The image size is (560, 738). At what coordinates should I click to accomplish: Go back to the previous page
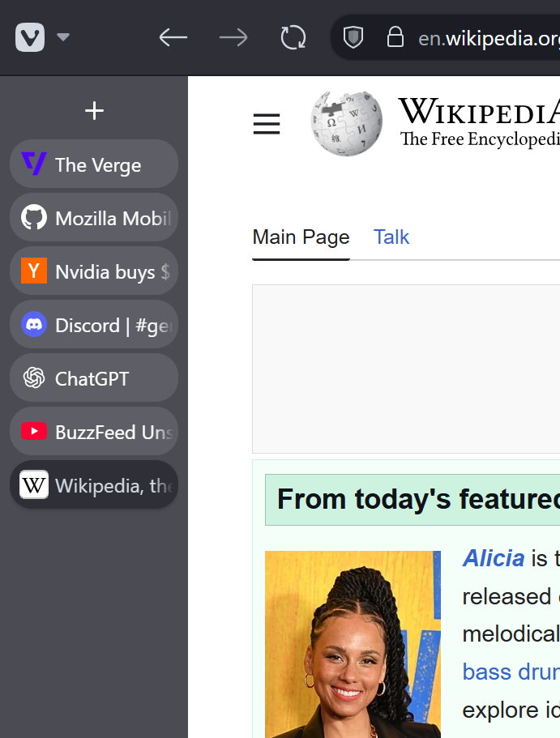tap(173, 37)
